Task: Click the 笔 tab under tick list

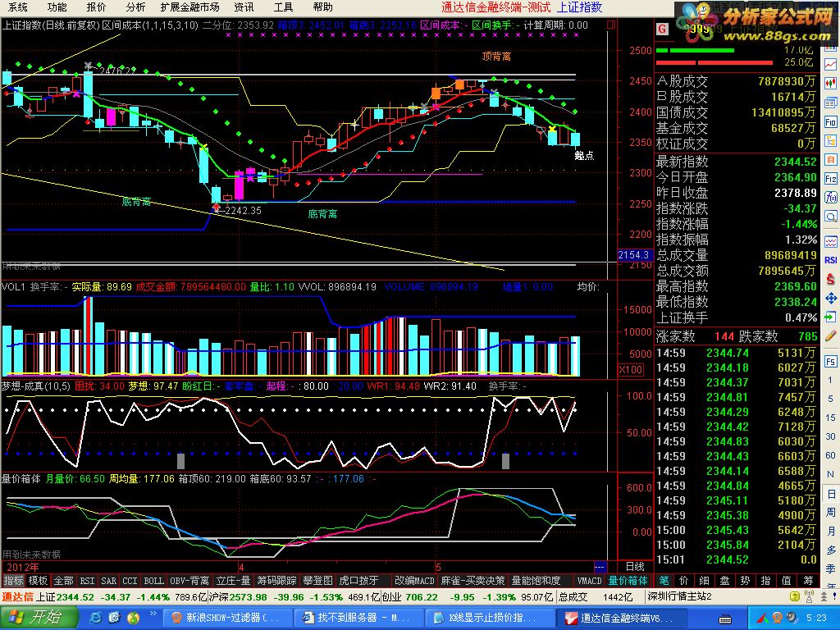Action: (x=664, y=580)
